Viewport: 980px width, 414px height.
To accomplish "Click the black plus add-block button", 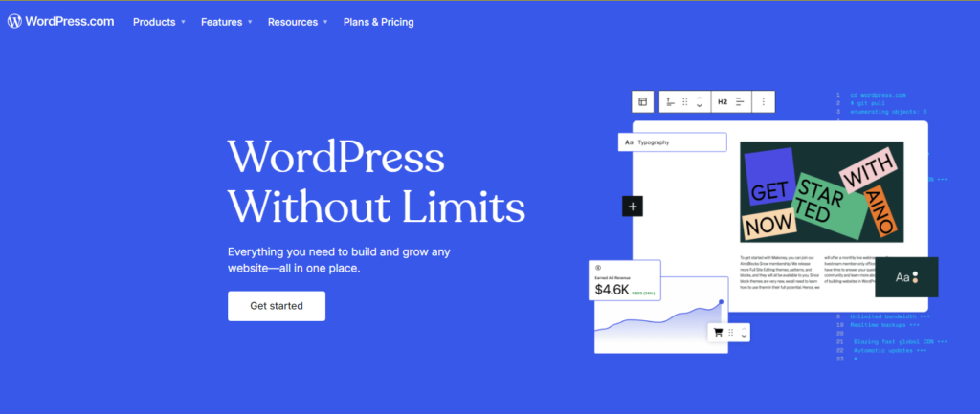I will click(x=633, y=207).
